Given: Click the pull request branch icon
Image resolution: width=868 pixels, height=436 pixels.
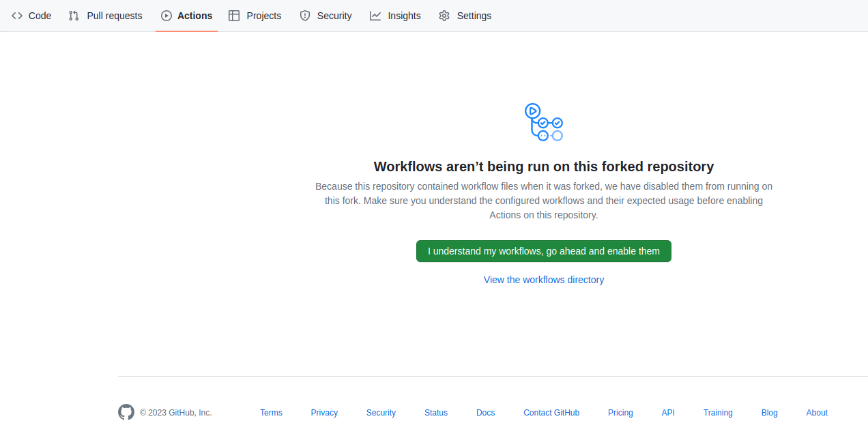Looking at the screenshot, I should [74, 16].
